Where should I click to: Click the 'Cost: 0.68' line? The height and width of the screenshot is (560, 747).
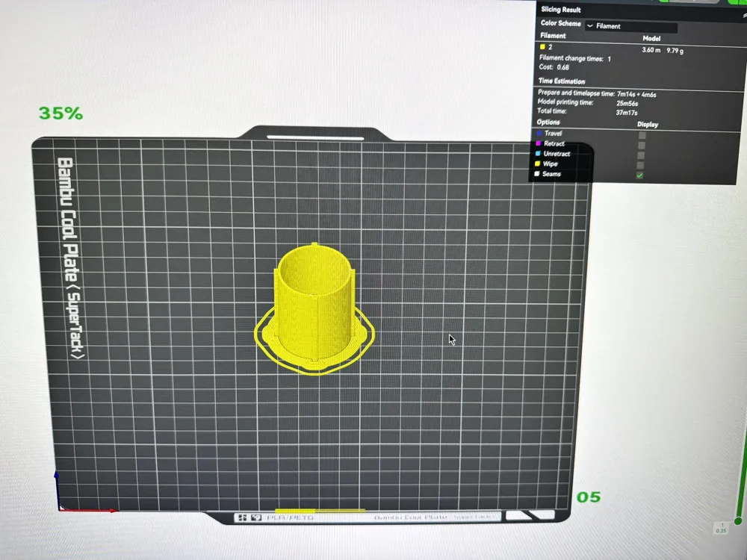[554, 67]
